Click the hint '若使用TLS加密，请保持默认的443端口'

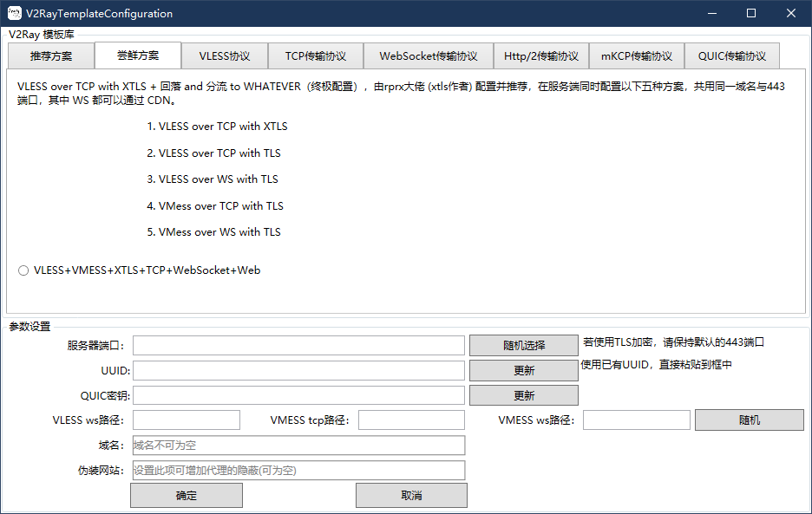673,342
